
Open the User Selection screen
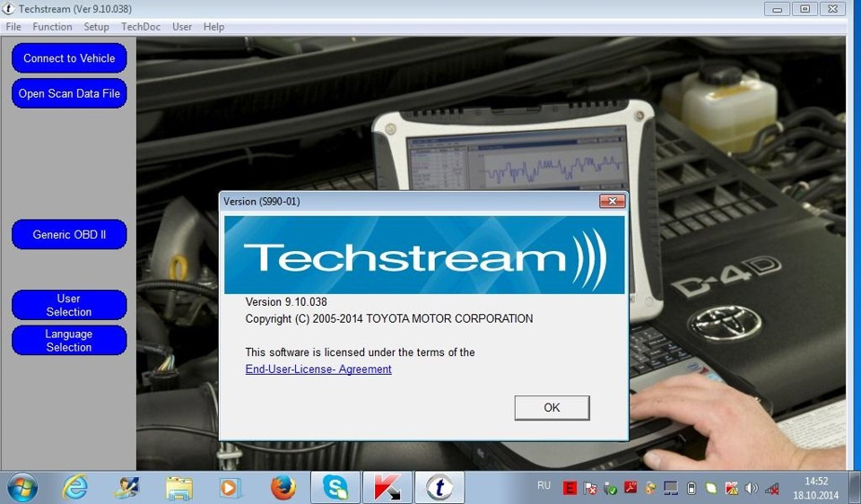[69, 305]
